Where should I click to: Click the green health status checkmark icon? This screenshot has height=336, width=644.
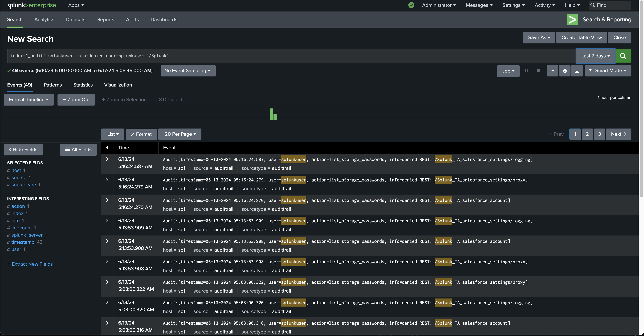pyautogui.click(x=411, y=5)
